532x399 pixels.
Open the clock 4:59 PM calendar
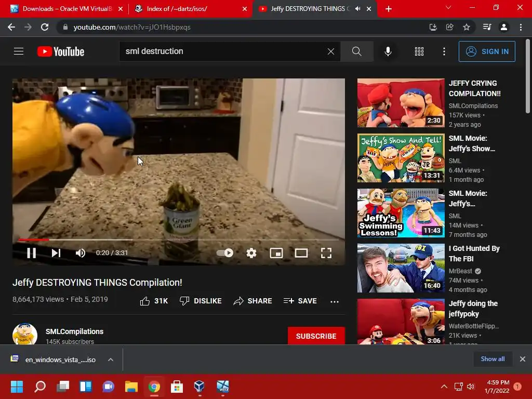click(x=497, y=387)
